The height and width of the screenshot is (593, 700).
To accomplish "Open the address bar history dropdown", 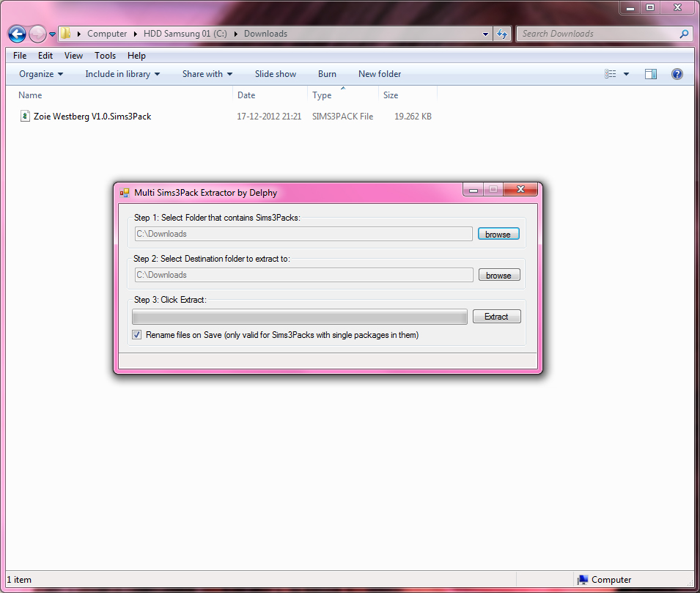I will point(485,34).
